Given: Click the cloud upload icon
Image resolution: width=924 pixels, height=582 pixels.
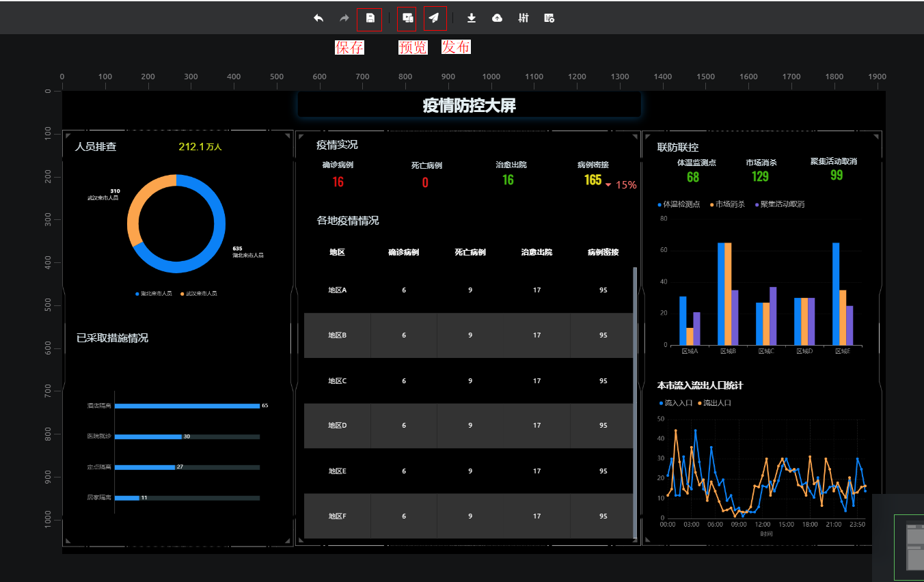Looking at the screenshot, I should tap(498, 18).
